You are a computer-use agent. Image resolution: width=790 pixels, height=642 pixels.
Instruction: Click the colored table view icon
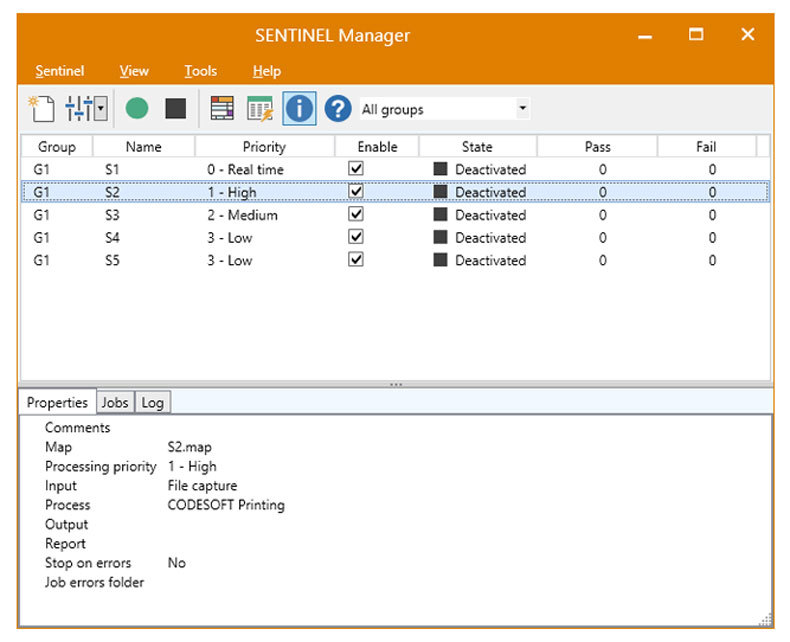click(222, 108)
